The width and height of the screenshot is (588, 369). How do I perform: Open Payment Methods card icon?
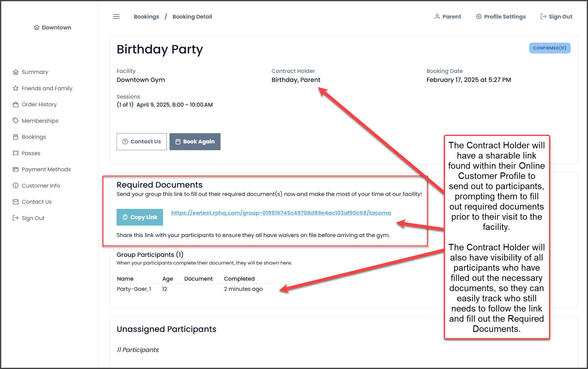point(16,169)
